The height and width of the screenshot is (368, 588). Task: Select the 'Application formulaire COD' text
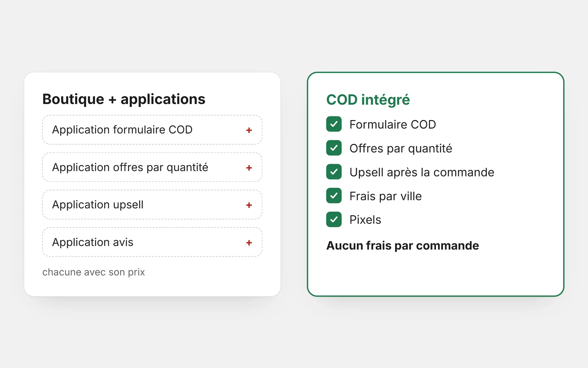(122, 130)
